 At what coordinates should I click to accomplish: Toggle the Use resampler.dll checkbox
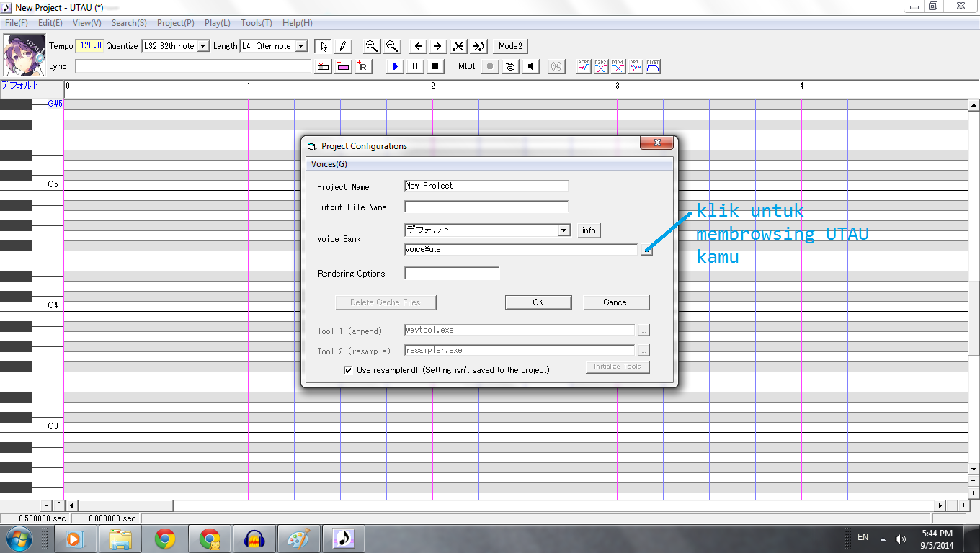pyautogui.click(x=348, y=370)
